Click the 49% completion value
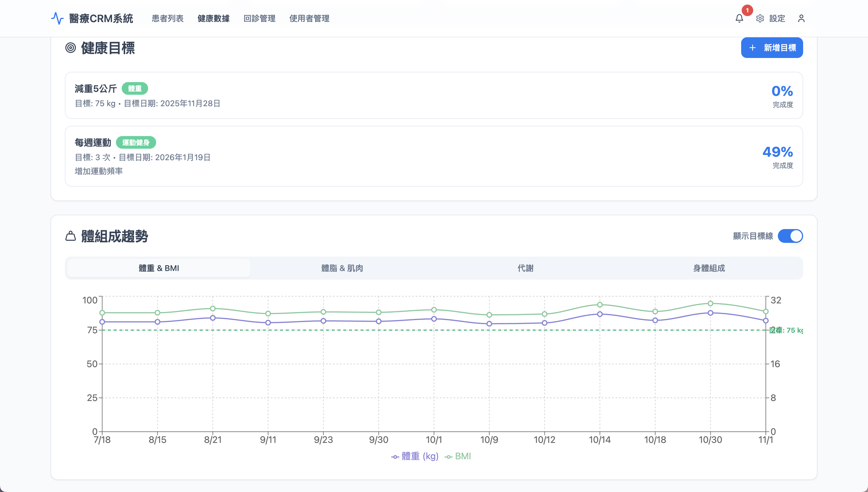Screen dimensions: 868x492 tap(778, 152)
